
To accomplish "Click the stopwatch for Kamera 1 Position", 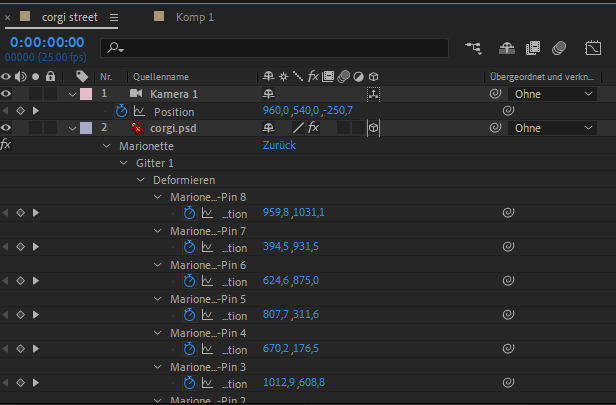I will tap(122, 111).
